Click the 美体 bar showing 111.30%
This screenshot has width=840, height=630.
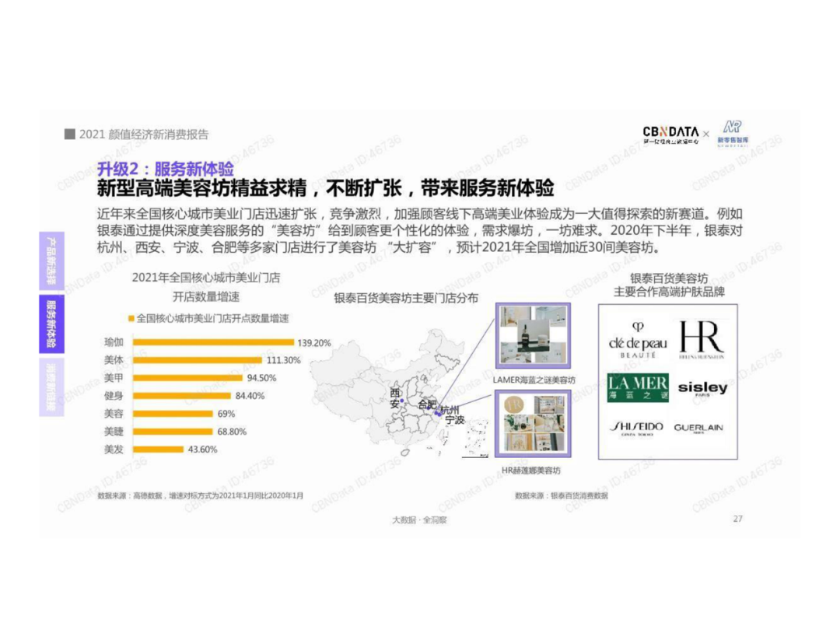click(x=198, y=360)
